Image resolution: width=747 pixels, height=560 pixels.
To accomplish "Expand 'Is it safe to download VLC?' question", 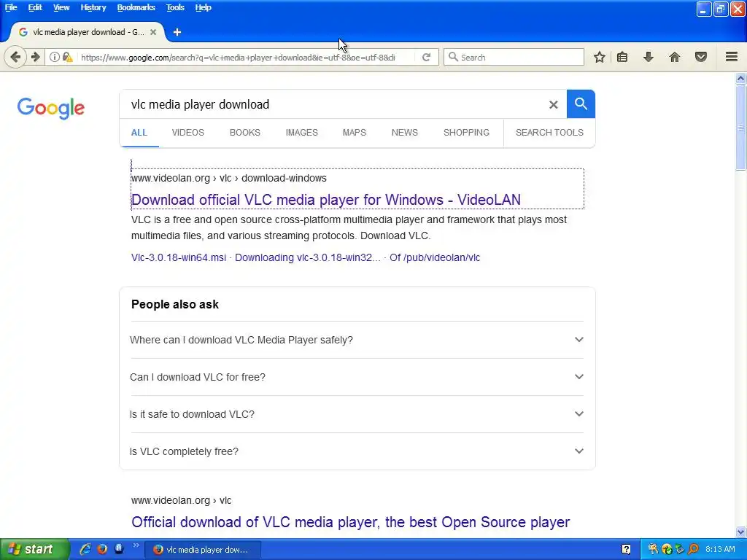I will (x=357, y=414).
